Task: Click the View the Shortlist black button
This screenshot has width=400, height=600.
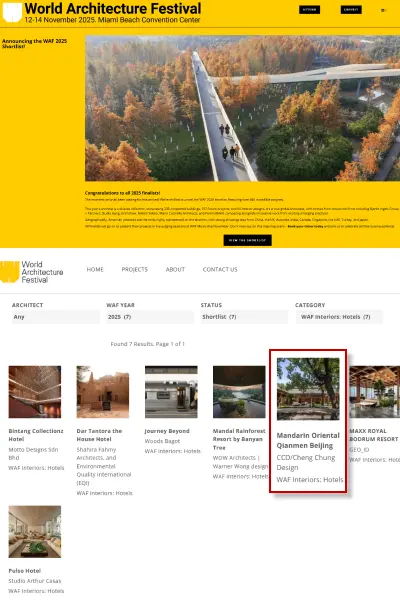Action: pyautogui.click(x=248, y=240)
